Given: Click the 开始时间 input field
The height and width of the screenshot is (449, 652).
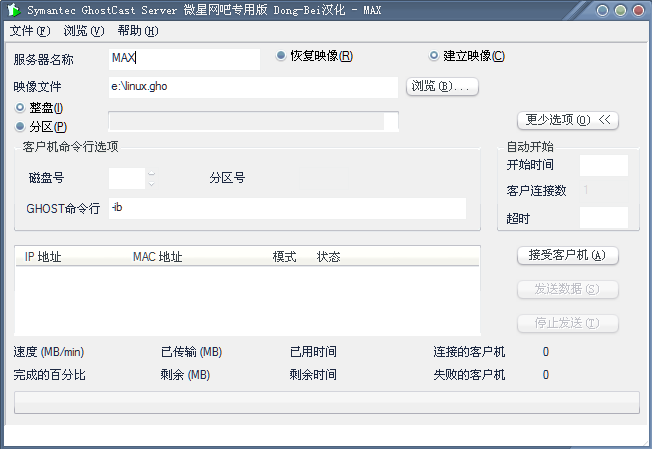Looking at the screenshot, I should pos(604,165).
